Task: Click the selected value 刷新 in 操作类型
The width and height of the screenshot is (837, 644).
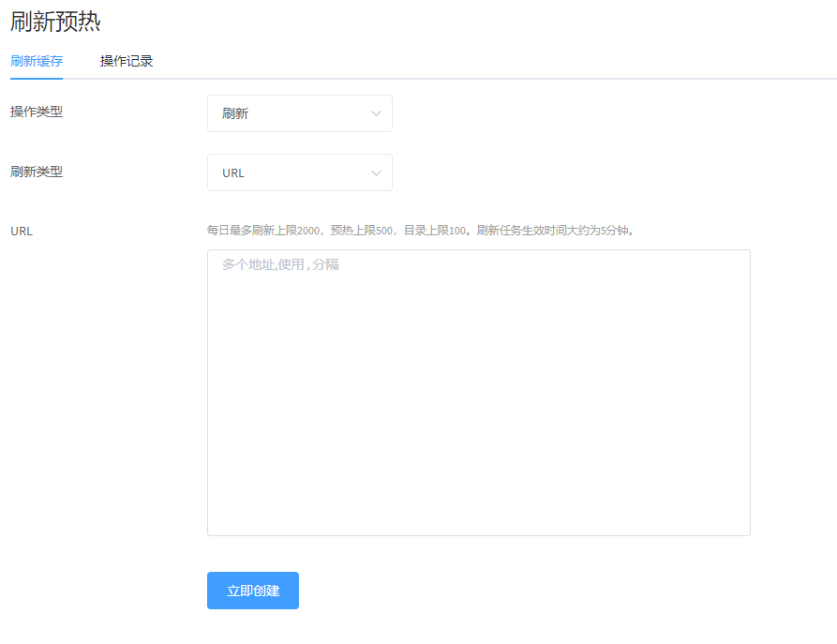Action: pyautogui.click(x=235, y=114)
